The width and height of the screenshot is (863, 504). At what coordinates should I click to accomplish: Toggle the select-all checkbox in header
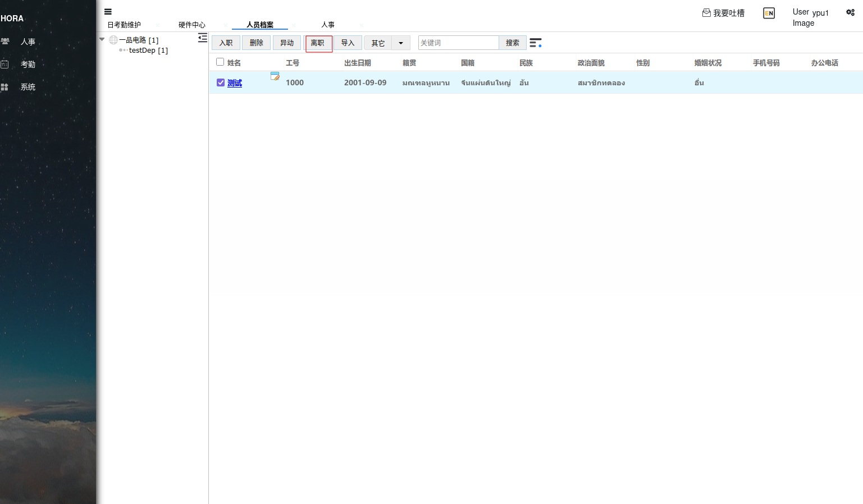220,62
